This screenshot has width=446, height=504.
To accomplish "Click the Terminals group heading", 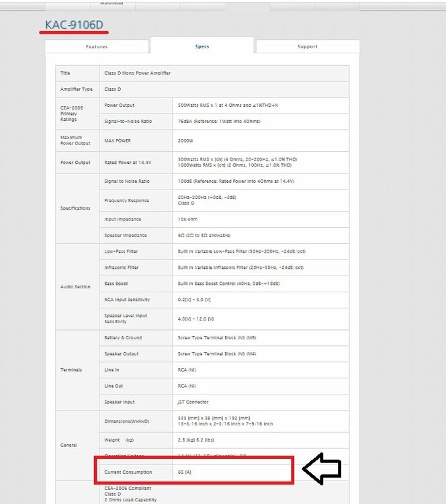I will (x=71, y=370).
